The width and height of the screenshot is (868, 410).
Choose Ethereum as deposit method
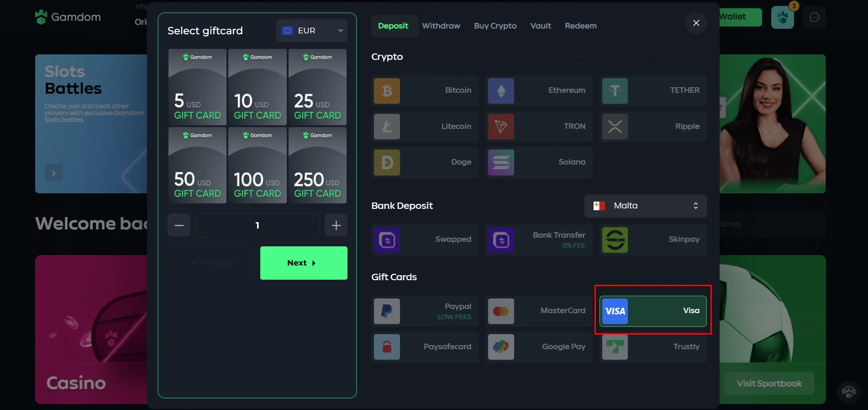click(539, 91)
